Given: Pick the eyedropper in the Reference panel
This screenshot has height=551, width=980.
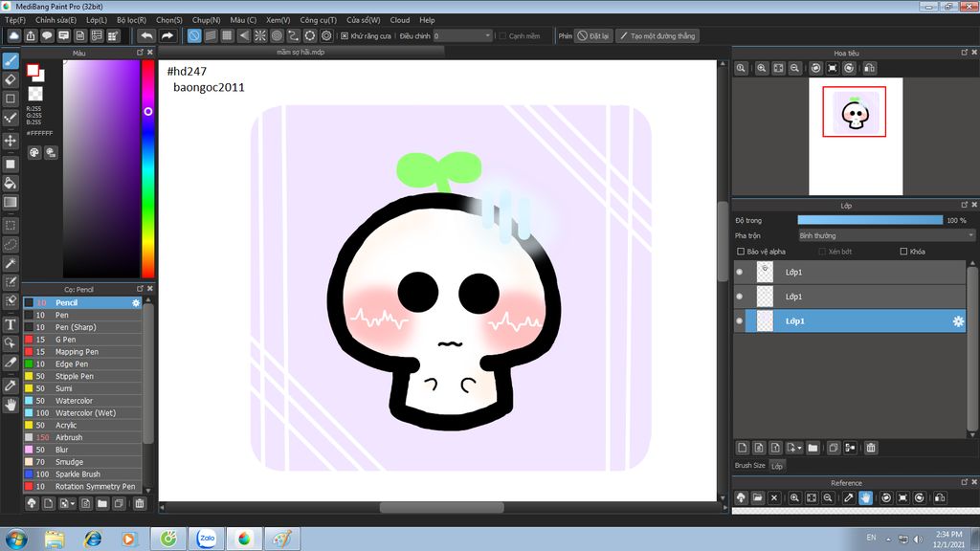Looking at the screenshot, I should (x=848, y=497).
